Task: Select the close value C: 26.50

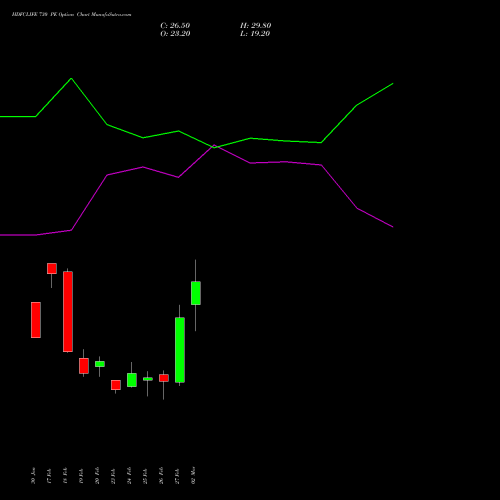Action: pyautogui.click(x=175, y=26)
